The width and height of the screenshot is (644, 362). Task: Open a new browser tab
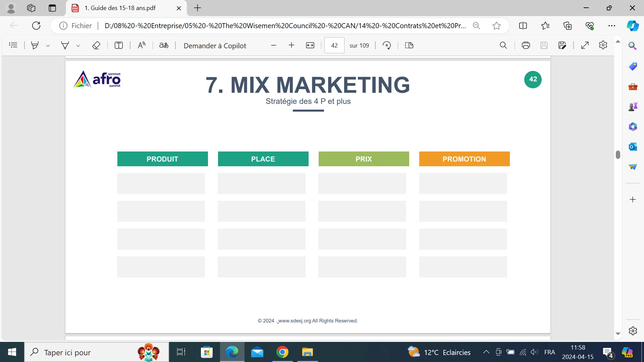point(198,8)
